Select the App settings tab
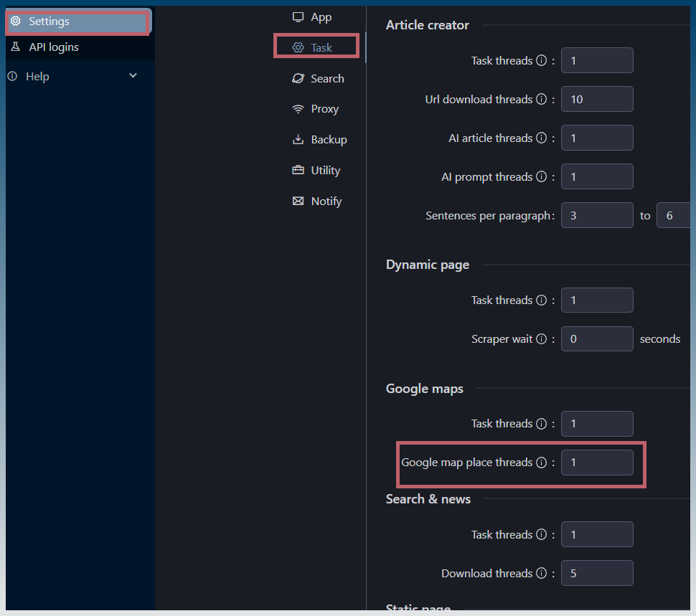This screenshot has height=616, width=696. pos(312,17)
